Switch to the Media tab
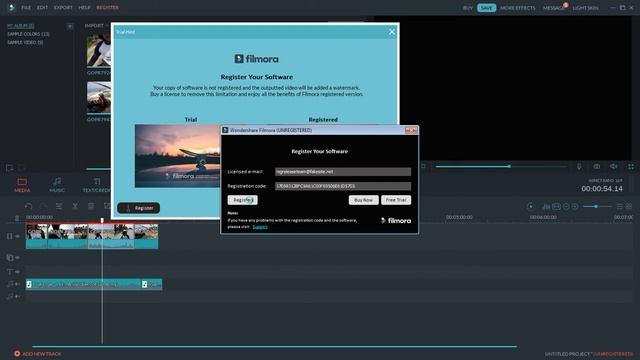The width and height of the screenshot is (640, 360). pyautogui.click(x=22, y=184)
